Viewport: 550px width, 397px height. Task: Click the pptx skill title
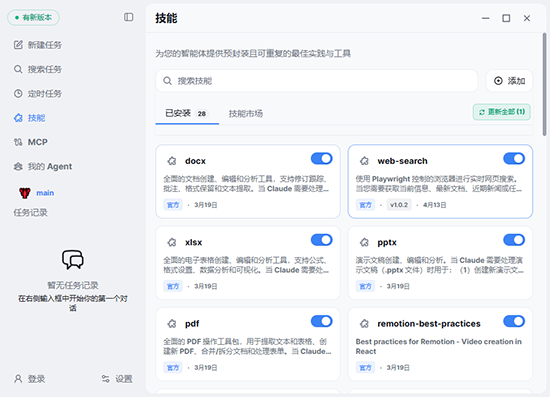tap(387, 243)
